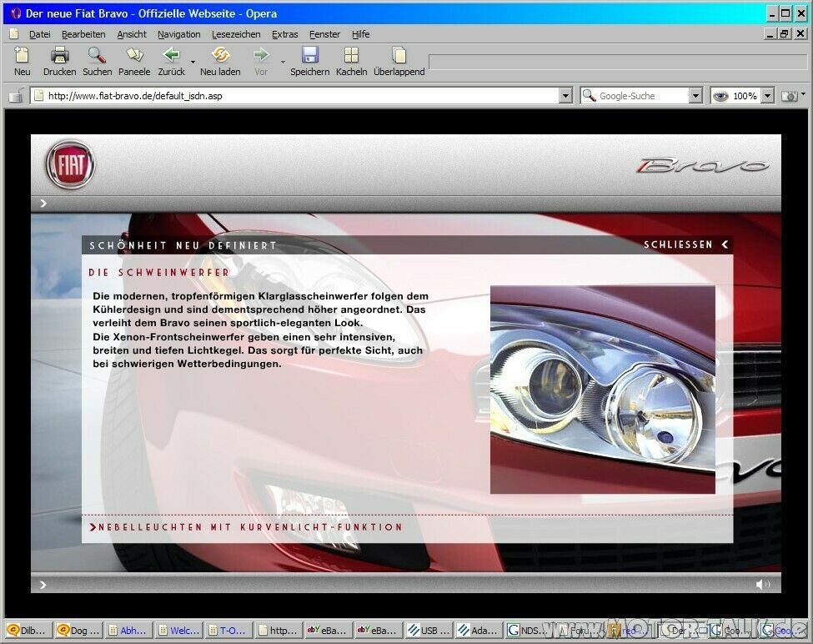Open Suchen search tool in toolbar
Screen dimensions: 813x644
(x=97, y=61)
